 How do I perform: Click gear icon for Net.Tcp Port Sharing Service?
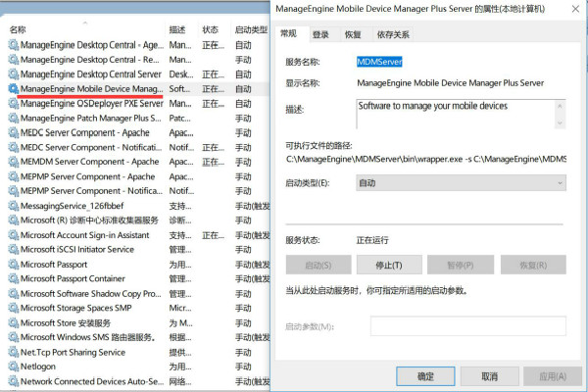[x=14, y=352]
